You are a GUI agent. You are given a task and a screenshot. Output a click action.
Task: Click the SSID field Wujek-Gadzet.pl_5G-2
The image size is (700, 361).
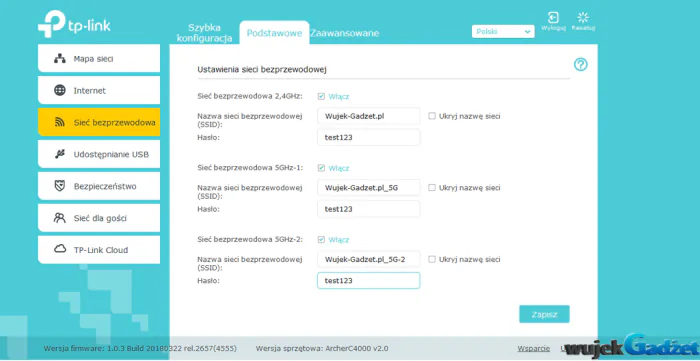point(368,259)
